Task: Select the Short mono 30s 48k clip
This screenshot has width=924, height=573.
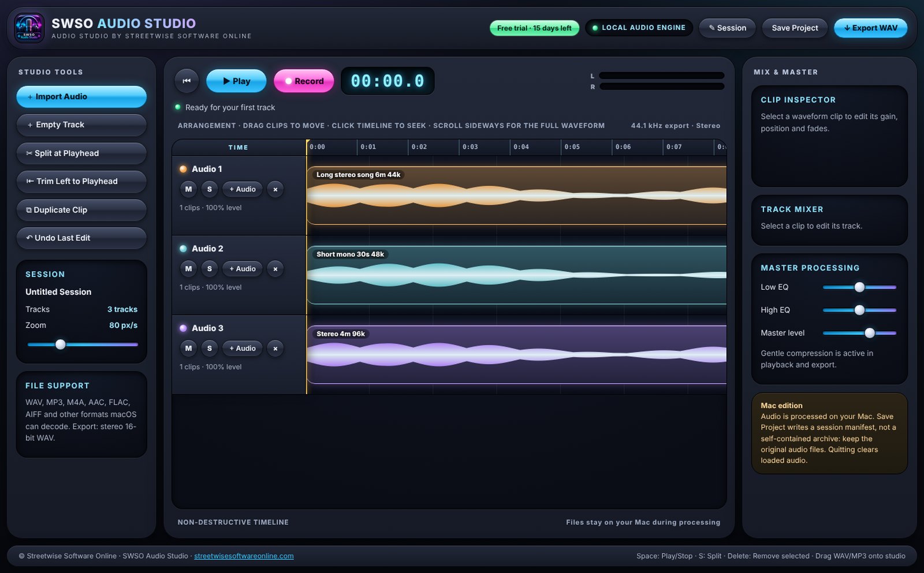Action: tap(516, 275)
